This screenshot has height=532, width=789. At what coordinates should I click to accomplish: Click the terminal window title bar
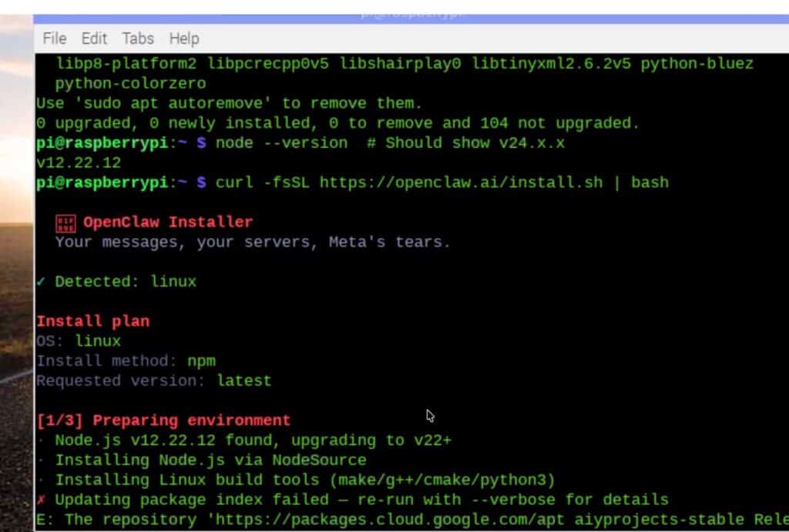coord(412,11)
